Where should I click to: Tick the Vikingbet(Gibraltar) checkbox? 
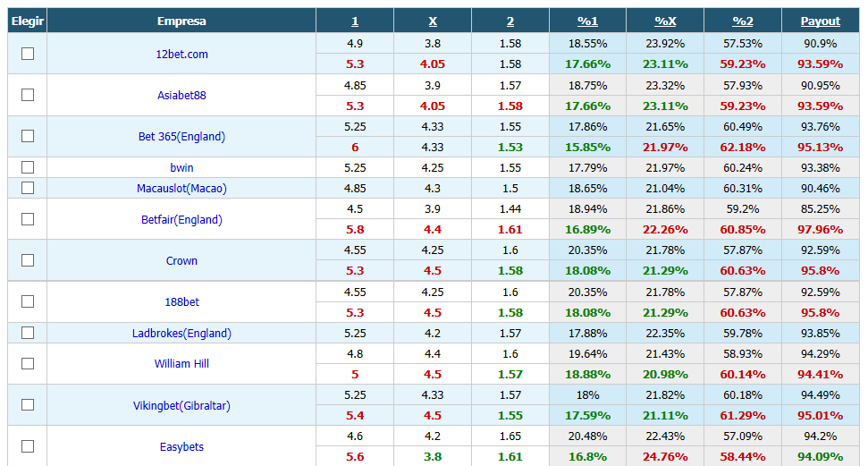click(x=28, y=405)
